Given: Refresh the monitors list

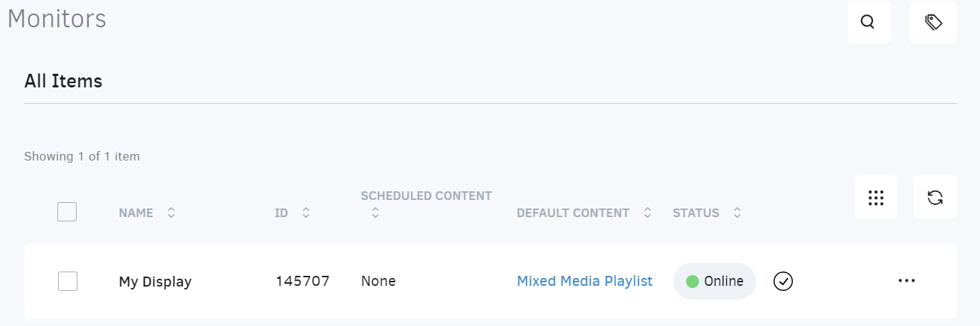Looking at the screenshot, I should (935, 198).
